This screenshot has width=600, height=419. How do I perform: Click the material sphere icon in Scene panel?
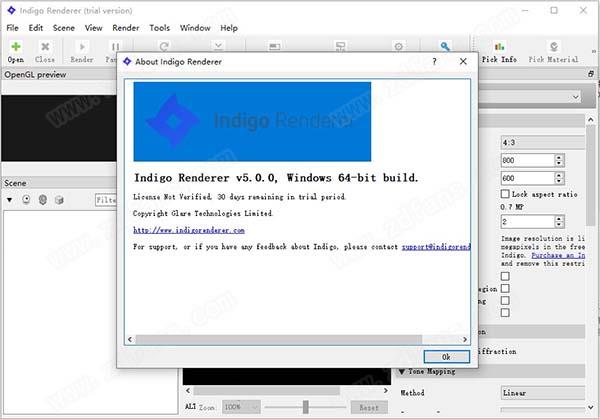43,199
